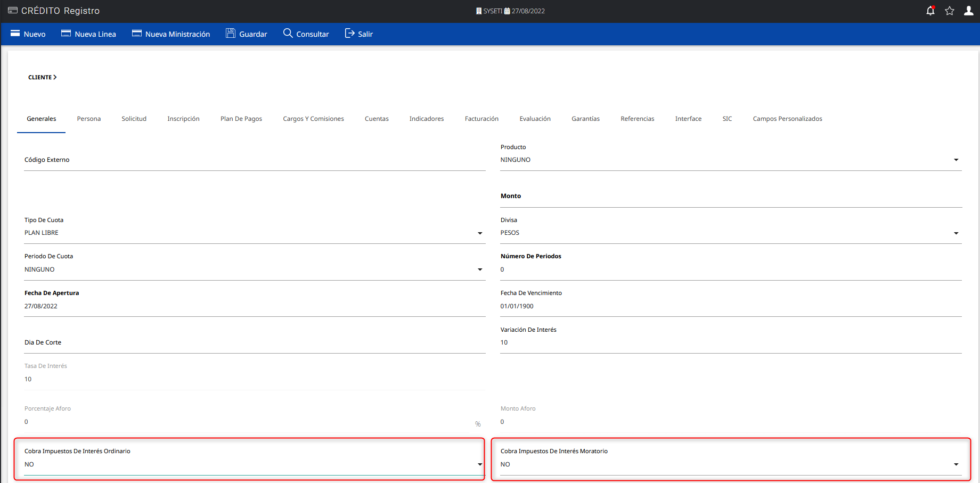Switch to the Plan De Pagos tab
The image size is (980, 483).
coord(241,118)
